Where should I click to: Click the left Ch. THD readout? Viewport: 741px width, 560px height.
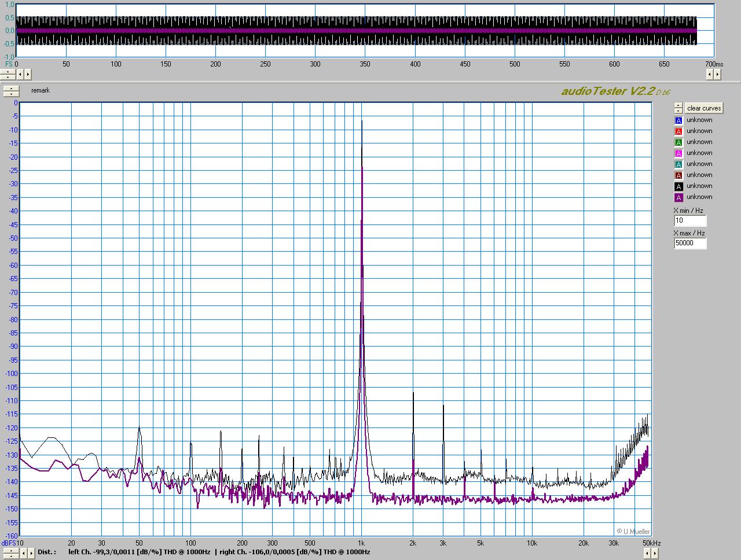(x=140, y=552)
